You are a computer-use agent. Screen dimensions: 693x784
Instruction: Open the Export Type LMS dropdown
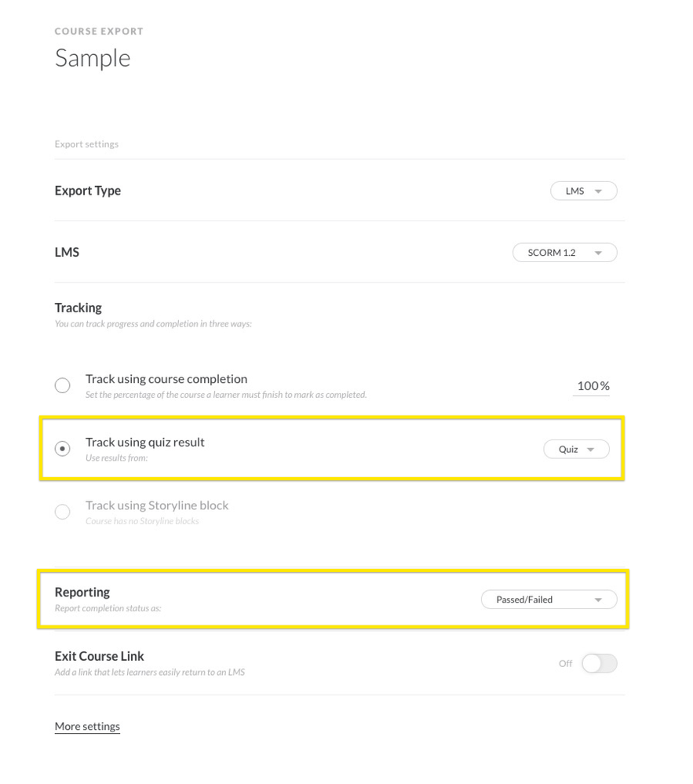tap(583, 191)
